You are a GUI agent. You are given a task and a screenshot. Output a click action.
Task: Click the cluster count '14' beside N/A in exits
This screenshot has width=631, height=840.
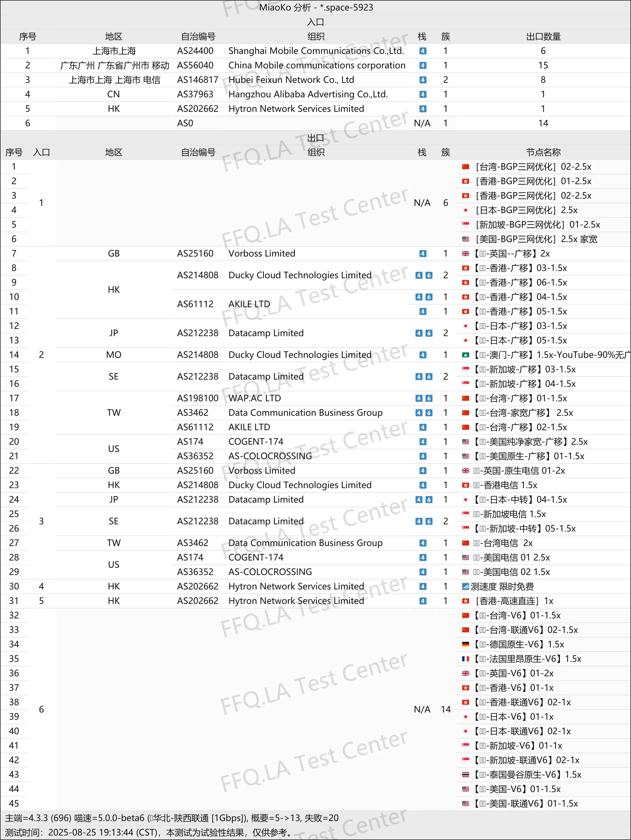(445, 709)
